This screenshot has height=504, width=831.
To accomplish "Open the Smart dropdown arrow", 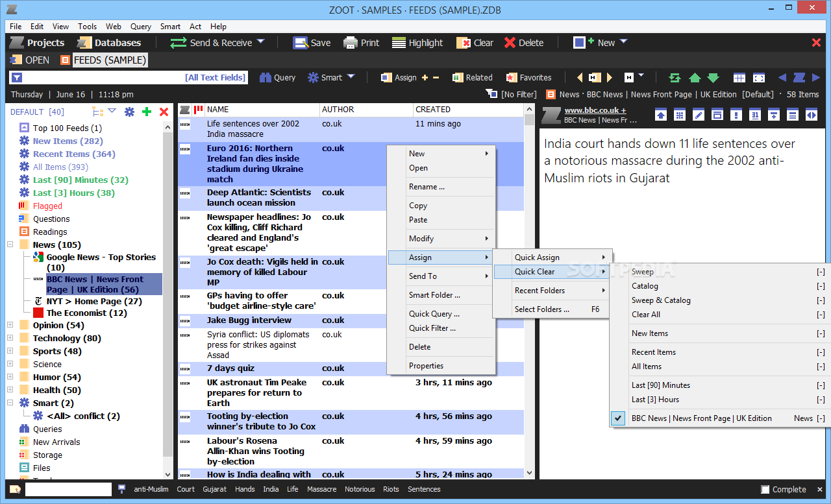I will pyautogui.click(x=351, y=77).
